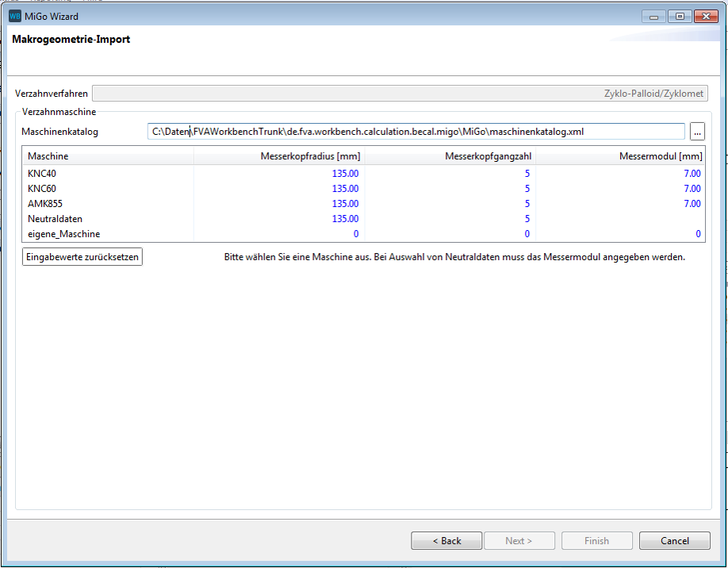728x568 pixels.
Task: Click the Verzahnverfahren field showing Zyklo-Palloid/Zyklomet
Action: pyautogui.click(x=399, y=94)
